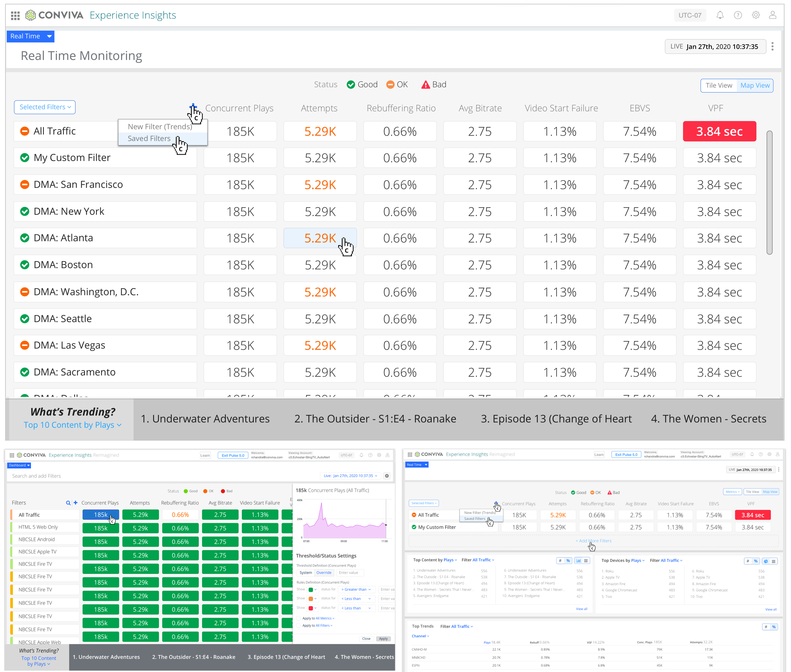
Task: Select the % toggle in the Top Devices widget
Action: point(756,561)
